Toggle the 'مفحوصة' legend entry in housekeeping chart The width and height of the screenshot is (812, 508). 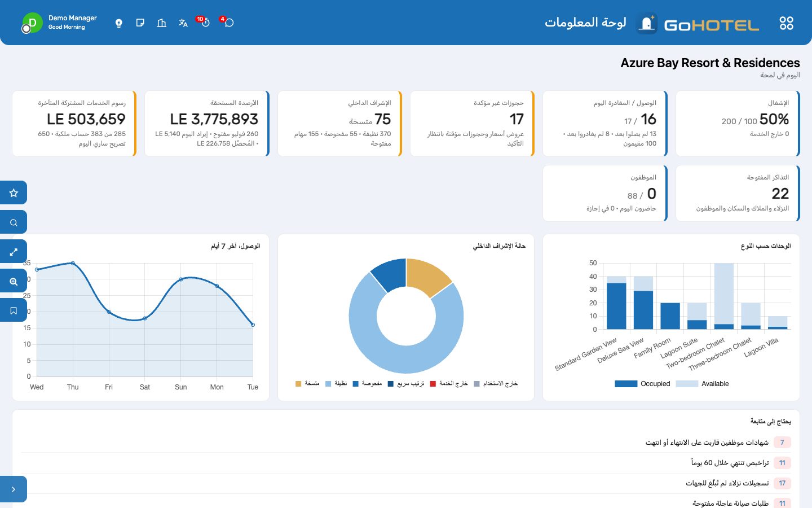[367, 384]
